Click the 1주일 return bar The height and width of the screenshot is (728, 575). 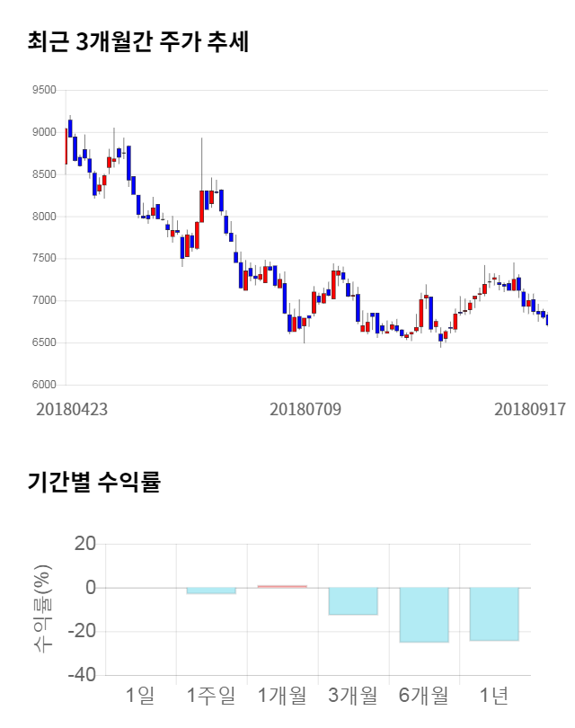211,590
